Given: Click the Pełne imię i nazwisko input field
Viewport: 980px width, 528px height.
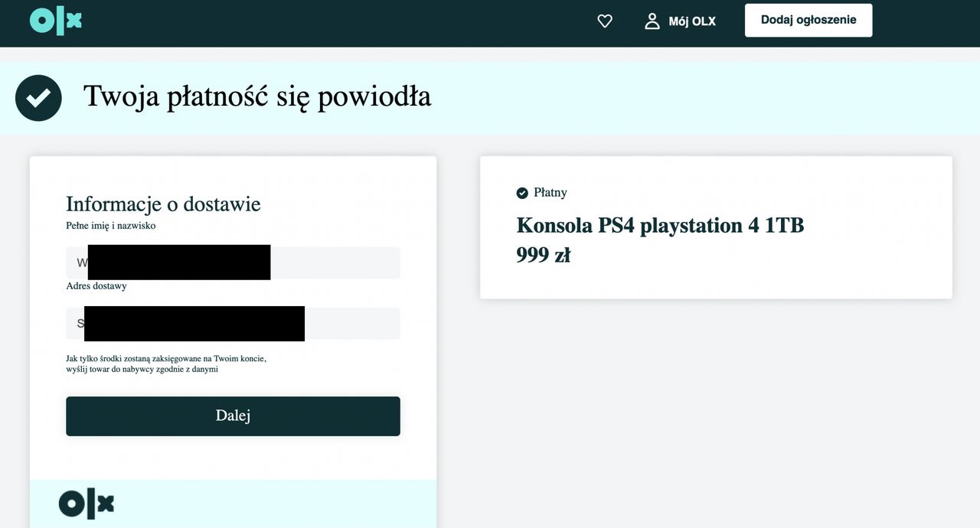Looking at the screenshot, I should (233, 262).
